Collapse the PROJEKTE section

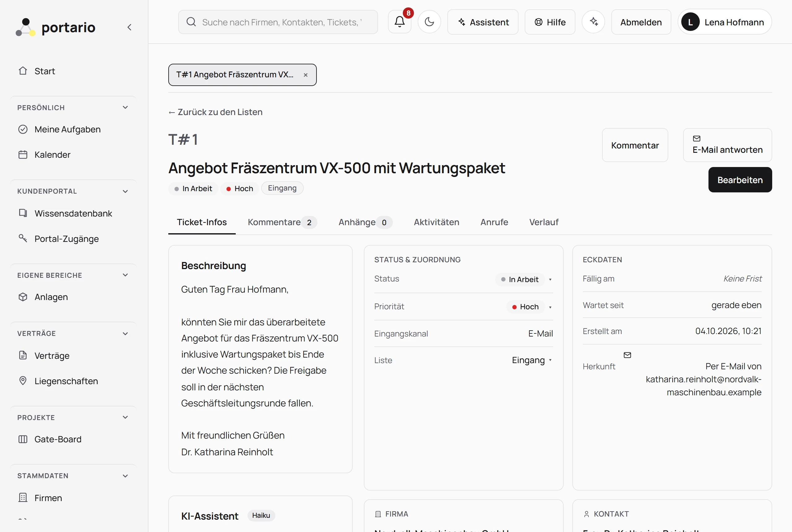(x=74, y=418)
